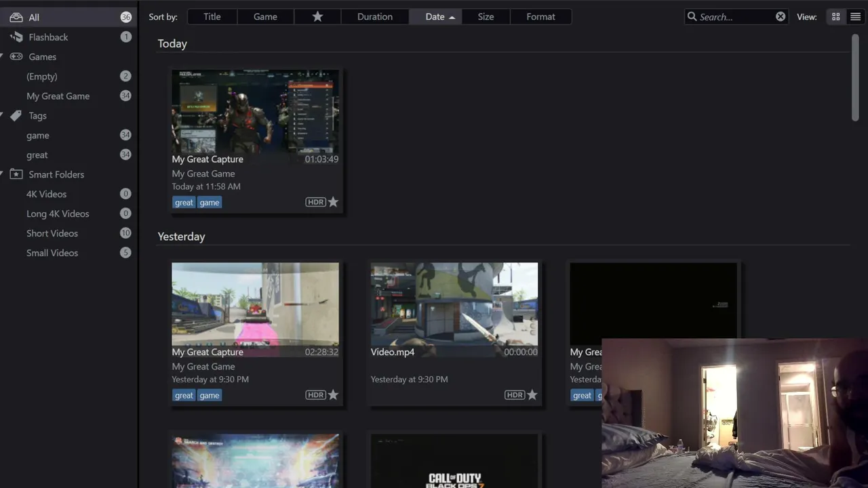Click the 'Yesterday' section heading
The image size is (868, 488).
[x=181, y=237]
